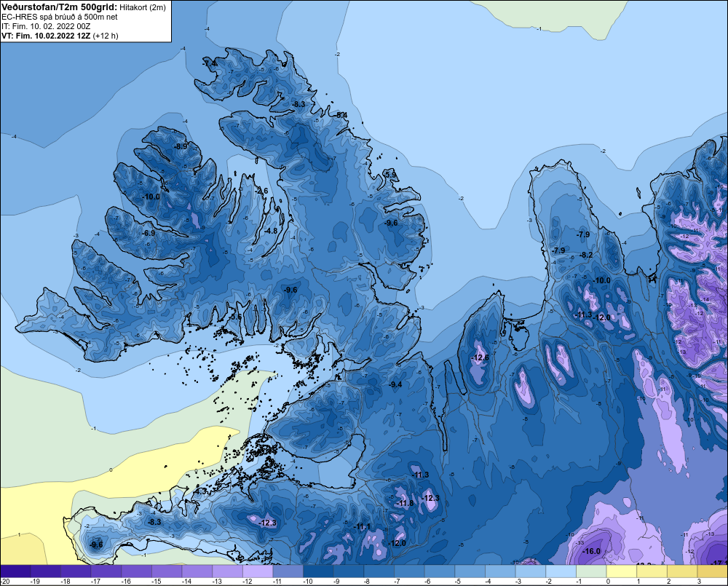Click the '3' label in the color legend
Screen dimensions: 728x586
click(699, 582)
